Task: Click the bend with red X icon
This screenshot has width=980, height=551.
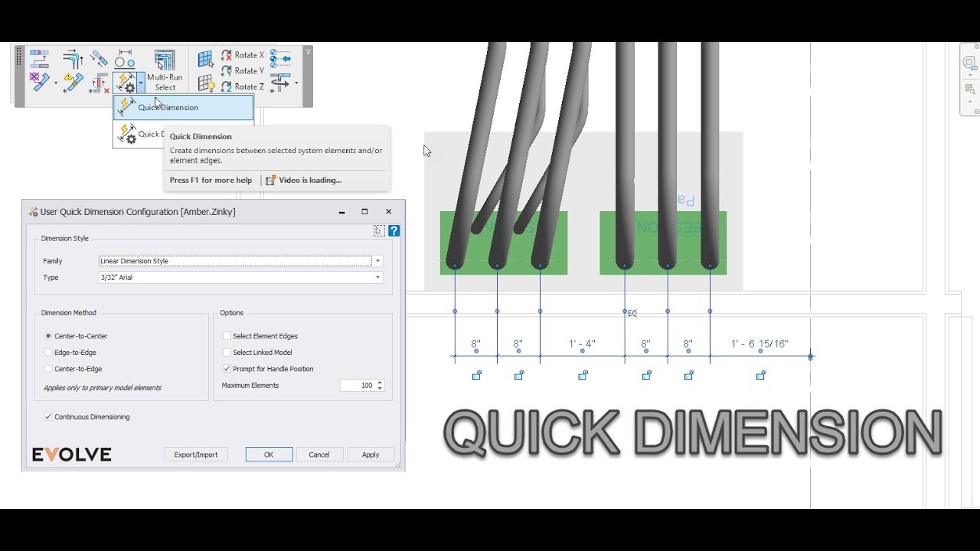Action: pos(100,83)
